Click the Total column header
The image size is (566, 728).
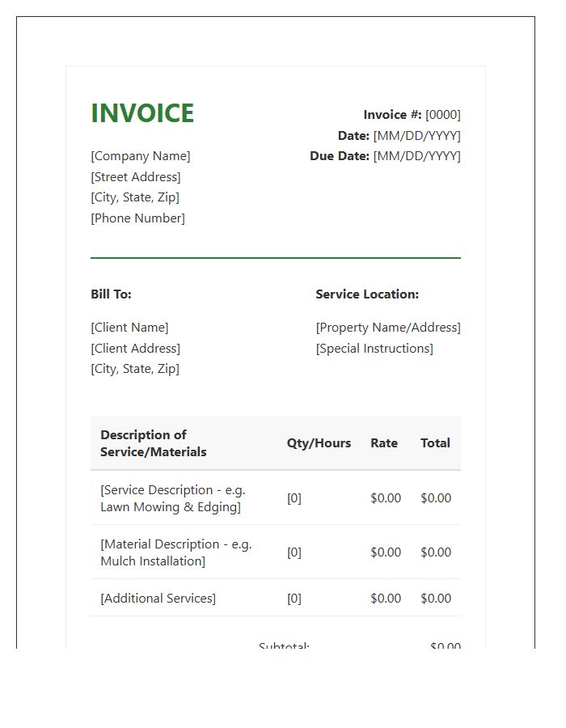pos(435,443)
